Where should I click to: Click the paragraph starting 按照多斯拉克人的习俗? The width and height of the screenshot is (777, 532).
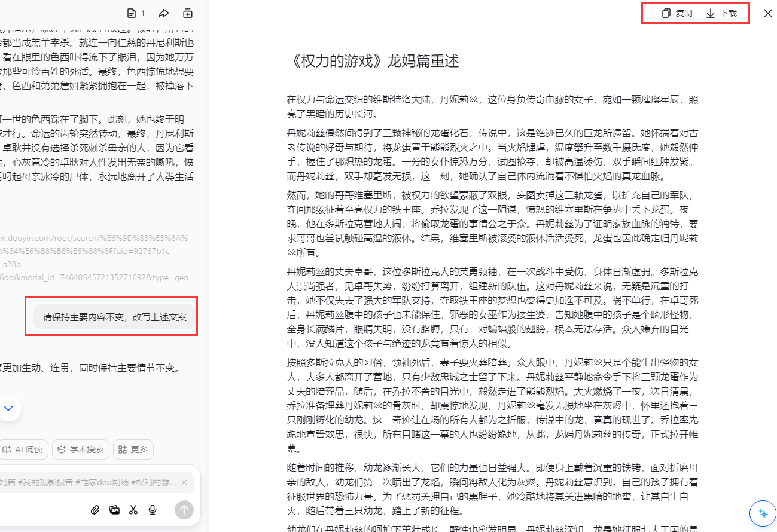tap(492, 405)
